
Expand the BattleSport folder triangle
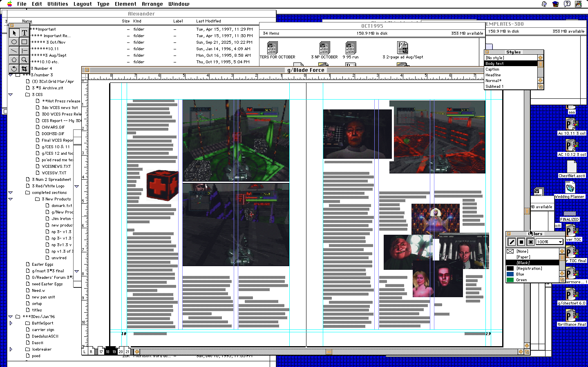point(11,323)
